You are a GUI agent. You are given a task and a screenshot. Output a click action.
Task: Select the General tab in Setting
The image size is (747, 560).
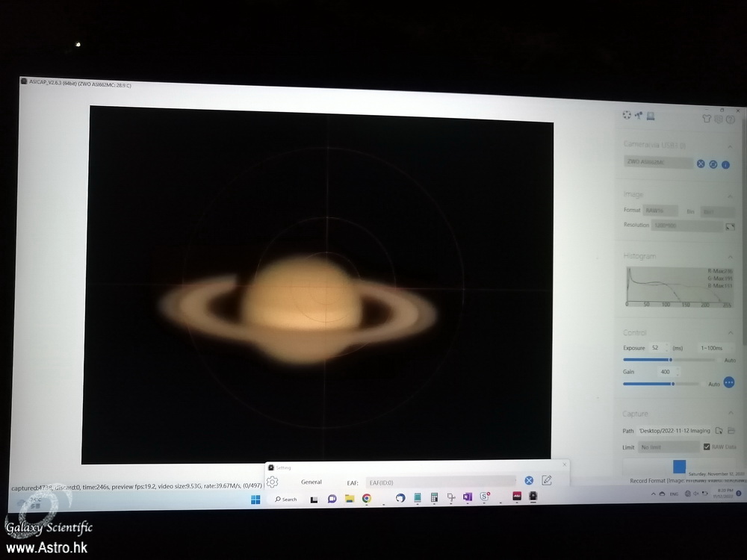(311, 482)
